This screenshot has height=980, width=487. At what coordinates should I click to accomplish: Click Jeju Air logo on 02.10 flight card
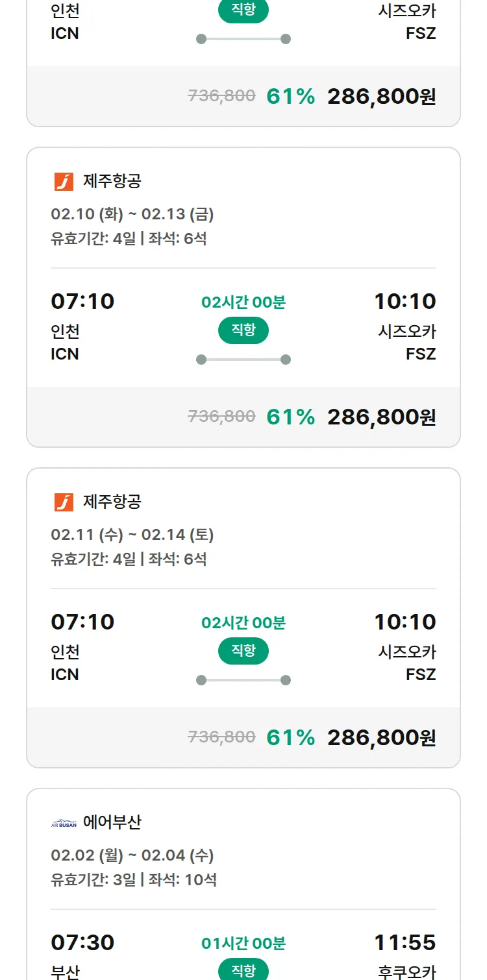pyautogui.click(x=64, y=182)
